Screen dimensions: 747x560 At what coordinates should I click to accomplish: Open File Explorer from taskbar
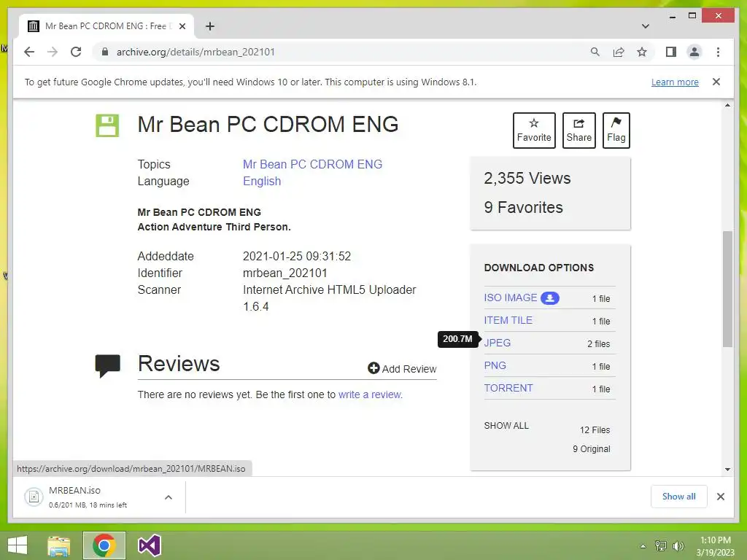[58, 545]
